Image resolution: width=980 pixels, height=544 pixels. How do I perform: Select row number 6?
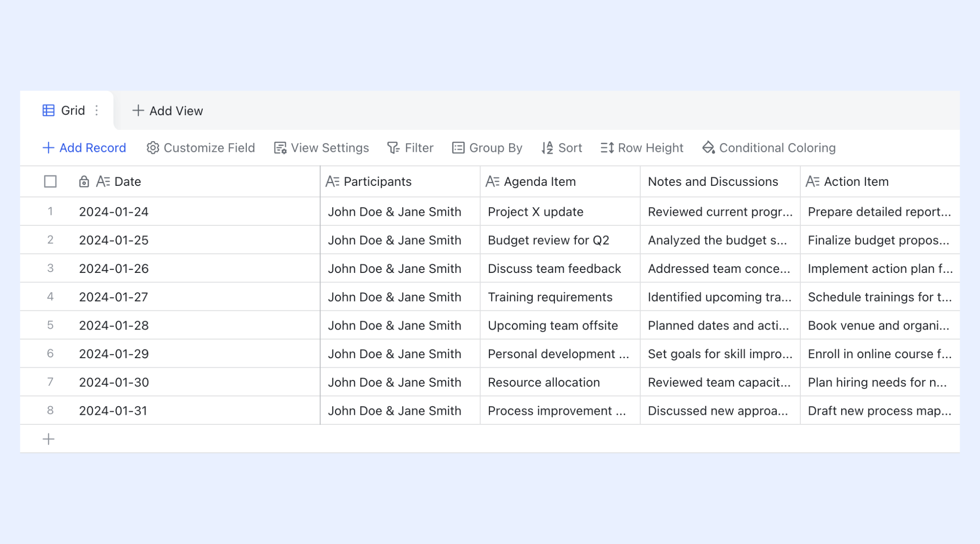(x=50, y=354)
